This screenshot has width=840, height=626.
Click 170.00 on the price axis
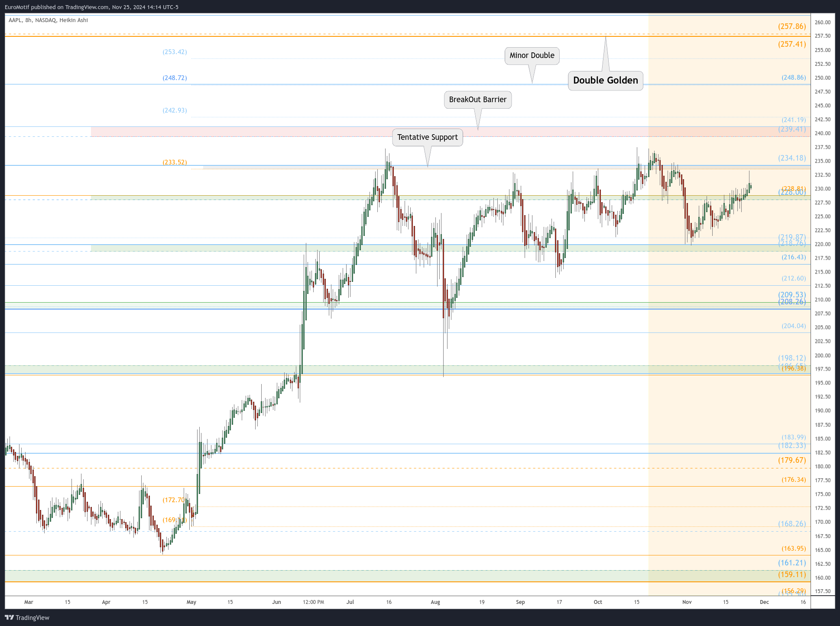[823, 522]
